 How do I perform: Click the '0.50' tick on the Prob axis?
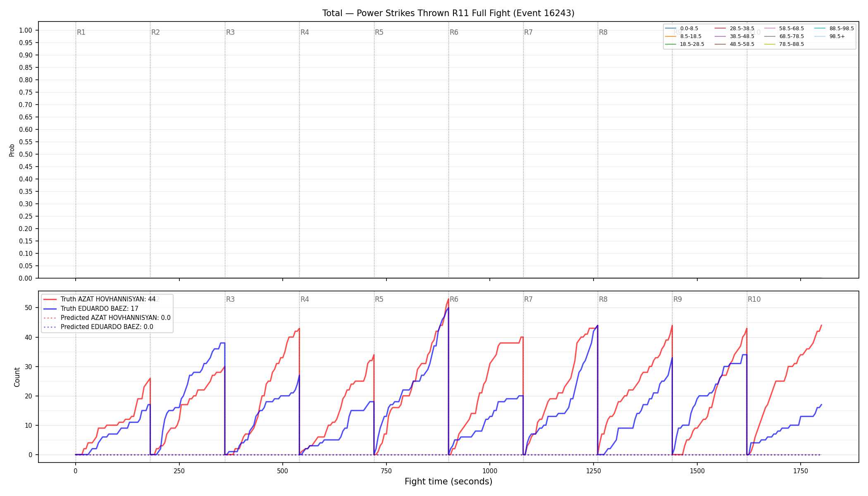(25, 154)
